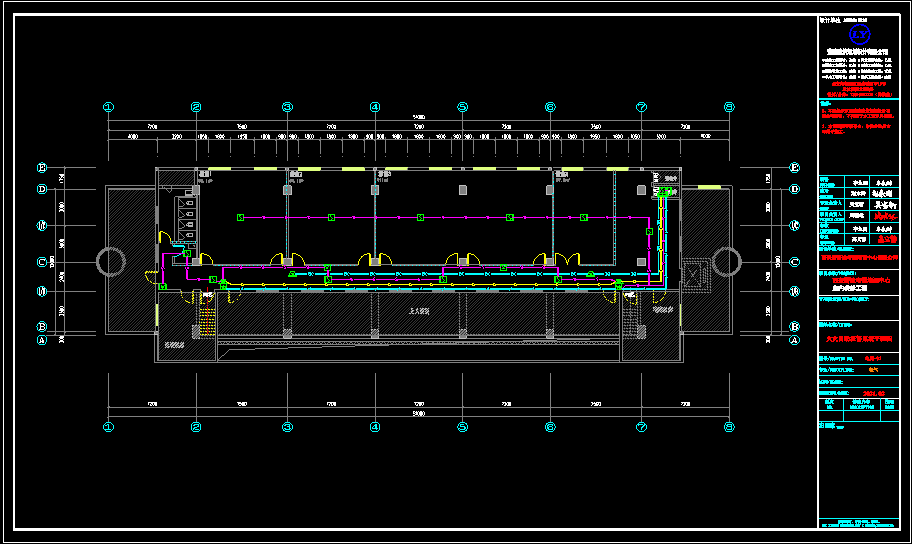
Task: Select axis bubble A on the right side
Action: pos(793,340)
